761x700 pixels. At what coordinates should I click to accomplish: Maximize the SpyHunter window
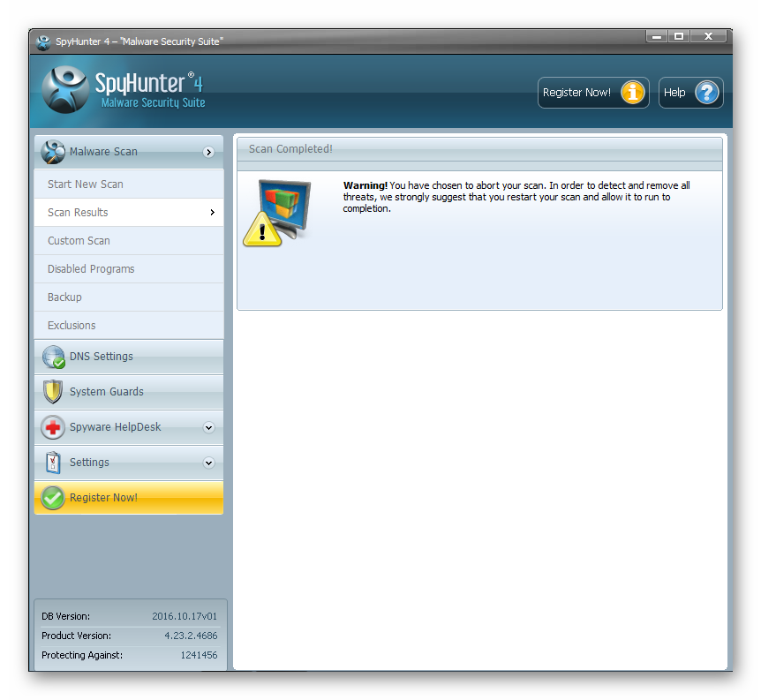[679, 36]
